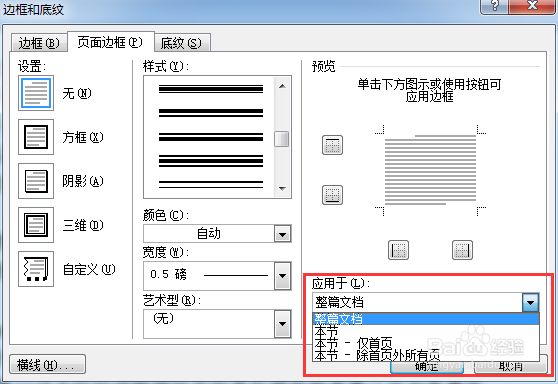
Task: Switch to the 底纹 (Shading) tab
Action: click(x=182, y=43)
